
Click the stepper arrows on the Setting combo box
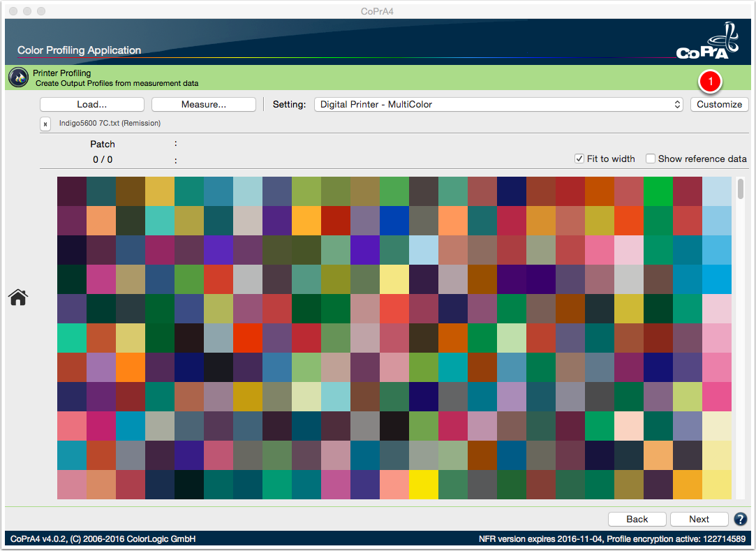[677, 104]
